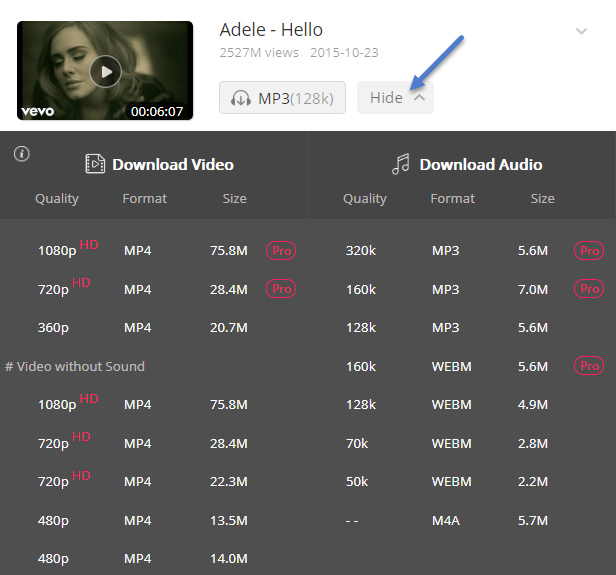Viewport: 616px width, 575px height.
Task: Click the Pro badge for 160k WEBM audio
Action: click(589, 366)
